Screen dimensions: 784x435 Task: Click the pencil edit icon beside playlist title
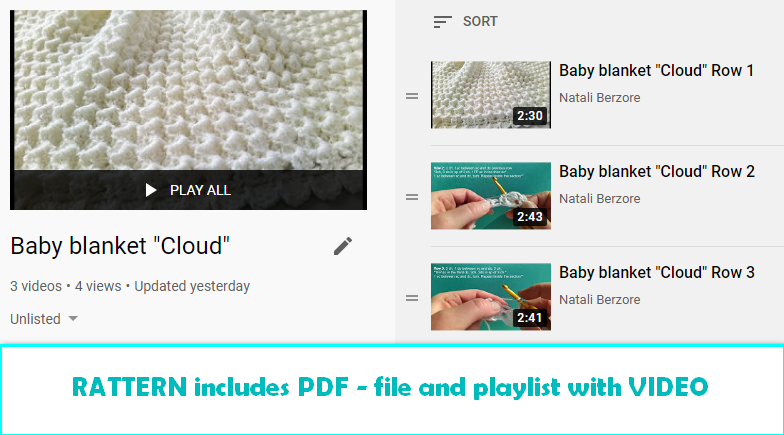(x=343, y=246)
